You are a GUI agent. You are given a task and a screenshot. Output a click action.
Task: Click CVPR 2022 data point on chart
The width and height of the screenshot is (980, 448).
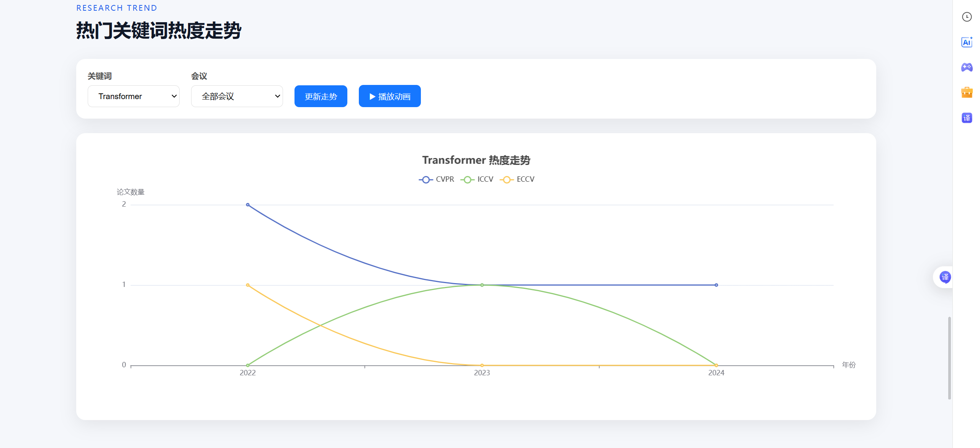248,205
